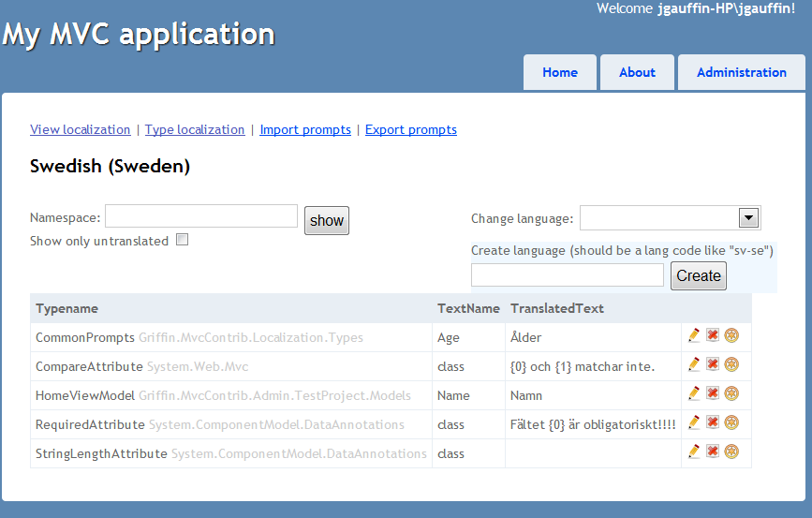Edit the CompareAttribute row with pencil icon
The image size is (812, 518).
(694, 364)
